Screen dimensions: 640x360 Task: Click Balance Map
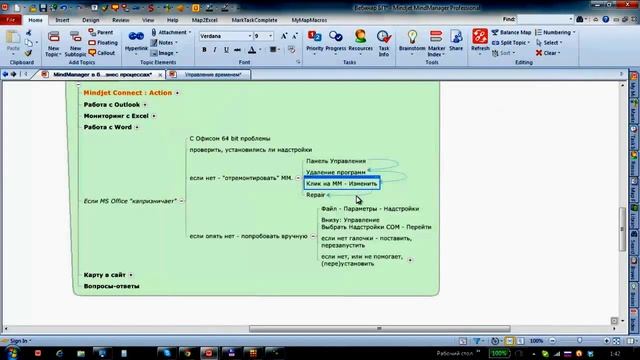point(511,32)
